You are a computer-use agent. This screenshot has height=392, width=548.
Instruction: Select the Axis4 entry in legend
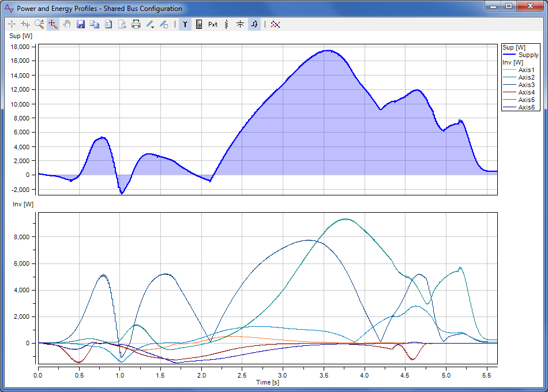pos(526,92)
